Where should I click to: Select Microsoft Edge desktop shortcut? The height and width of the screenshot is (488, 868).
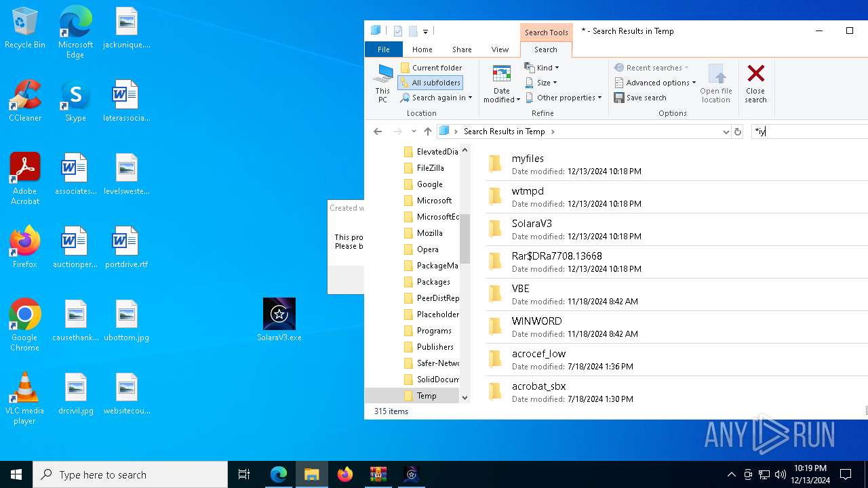pyautogui.click(x=75, y=33)
